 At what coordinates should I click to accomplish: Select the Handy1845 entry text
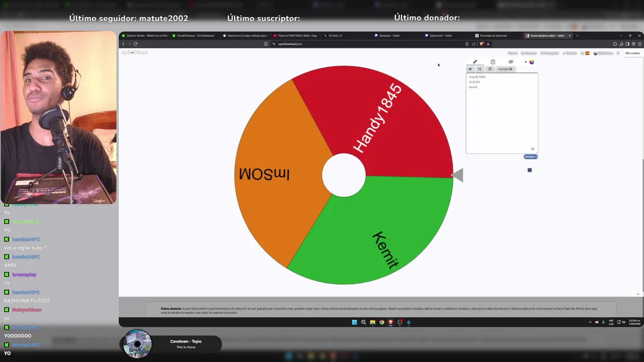point(477,77)
